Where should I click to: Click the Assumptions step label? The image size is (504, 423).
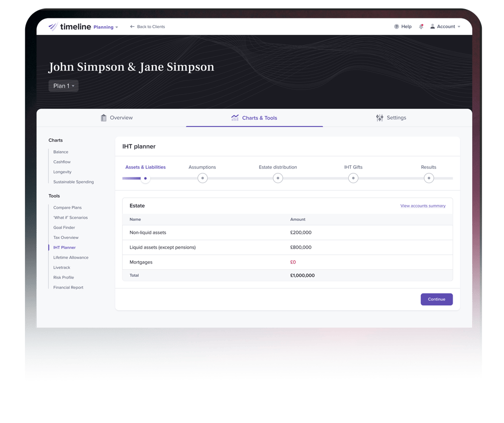tap(202, 167)
